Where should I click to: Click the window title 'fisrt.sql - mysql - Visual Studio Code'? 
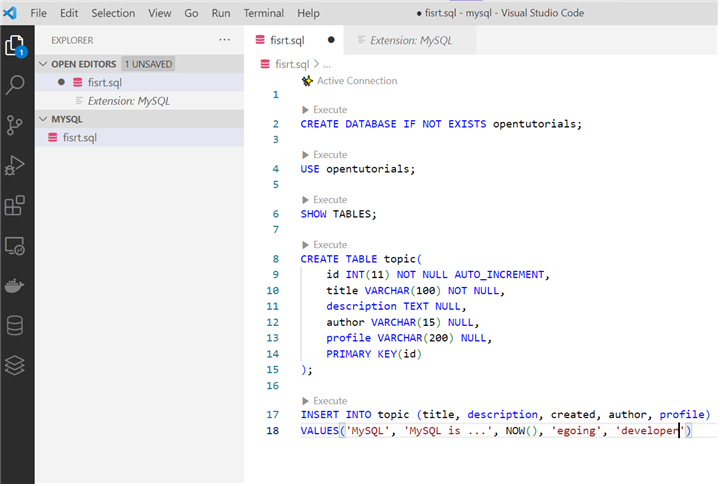click(504, 13)
